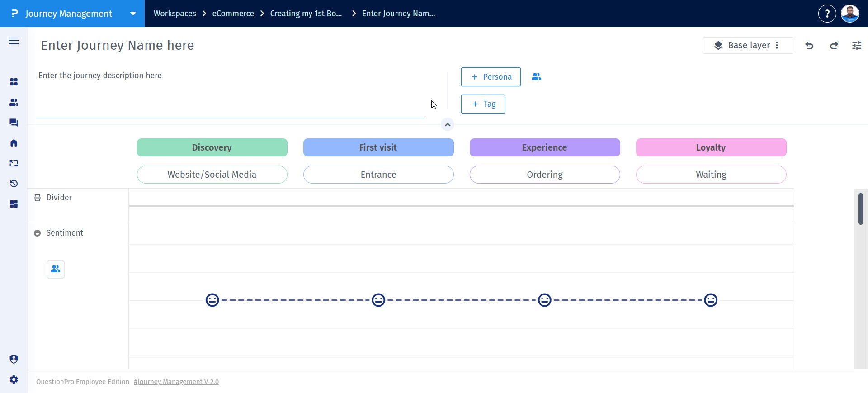Go to Workspaces breadcrumb
Image resolution: width=868 pixels, height=393 pixels.
pyautogui.click(x=175, y=14)
